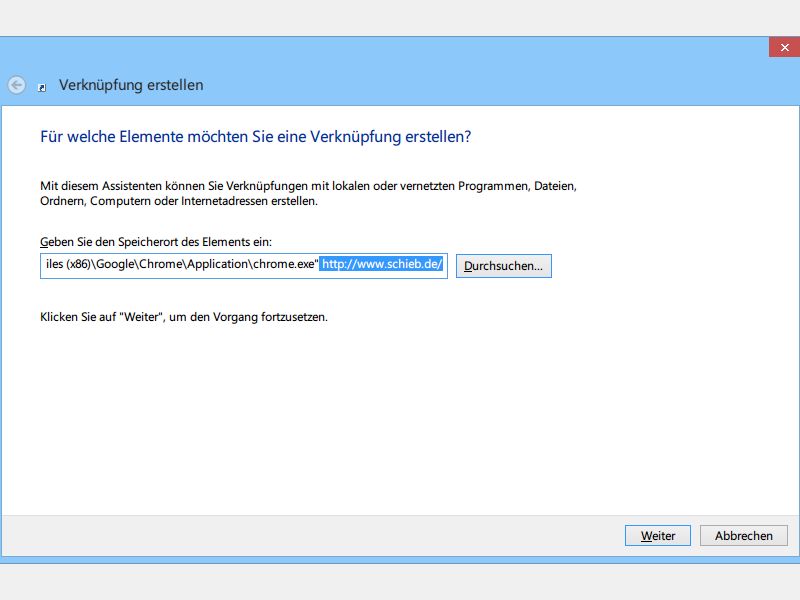The height and width of the screenshot is (600, 800).
Task: Click the description paragraph starting 'Mit diesem Assistenten'
Action: tap(308, 193)
